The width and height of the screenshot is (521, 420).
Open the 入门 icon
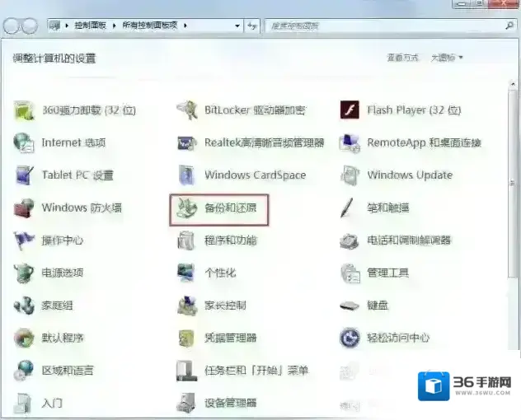[22, 403]
